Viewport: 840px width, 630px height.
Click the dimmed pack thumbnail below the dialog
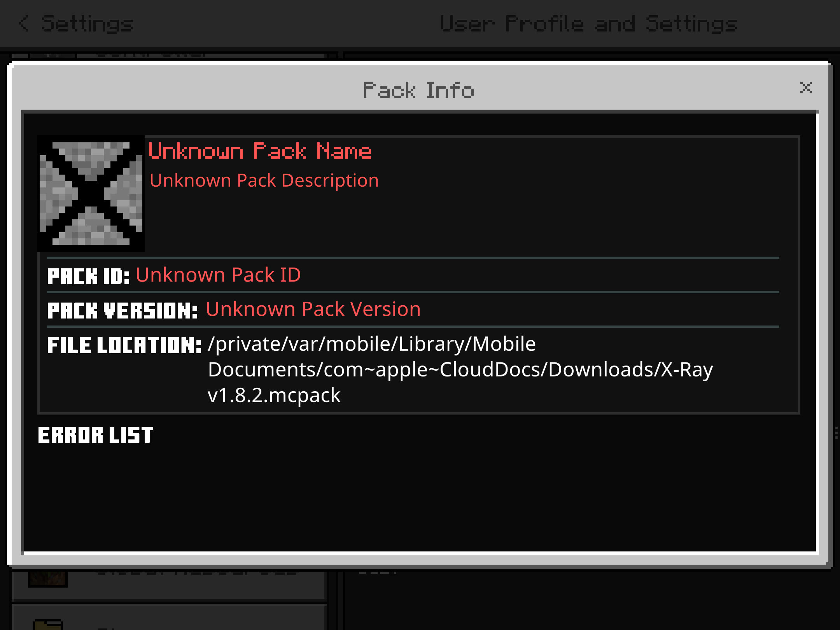coord(48,579)
